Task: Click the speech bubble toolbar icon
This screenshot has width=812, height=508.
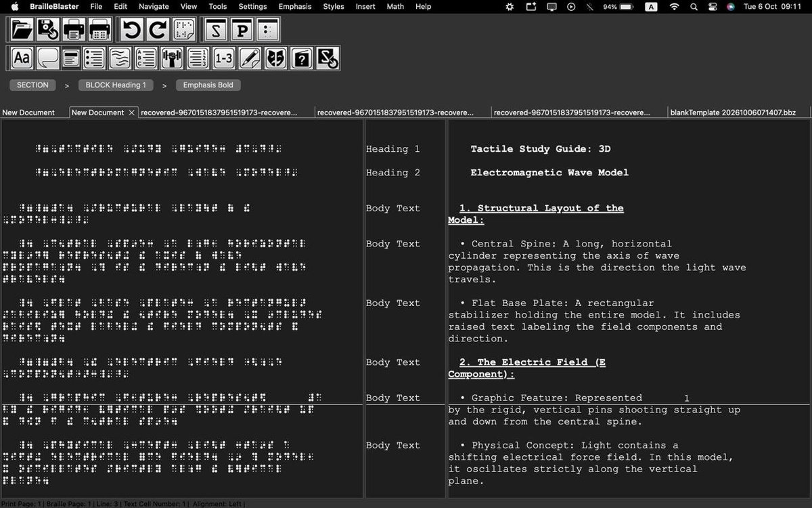Action: tap(48, 58)
